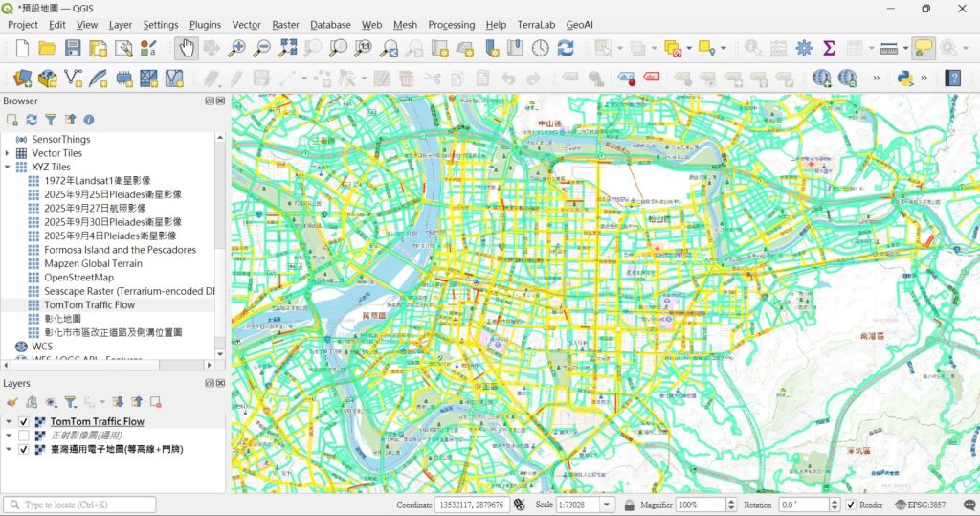Toggle visibility of TomTom Traffic Flow layer
This screenshot has height=516, width=980.
pos(24,421)
